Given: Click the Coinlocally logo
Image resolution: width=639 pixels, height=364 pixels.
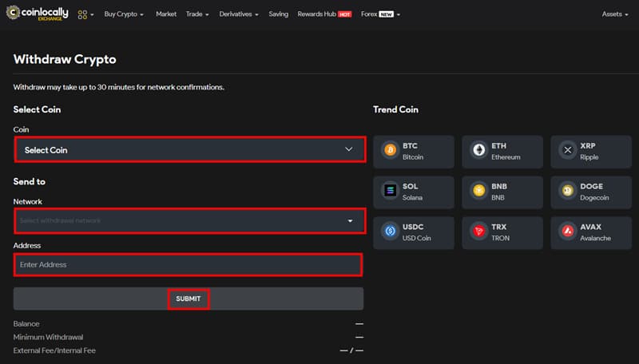Looking at the screenshot, I should point(37,14).
